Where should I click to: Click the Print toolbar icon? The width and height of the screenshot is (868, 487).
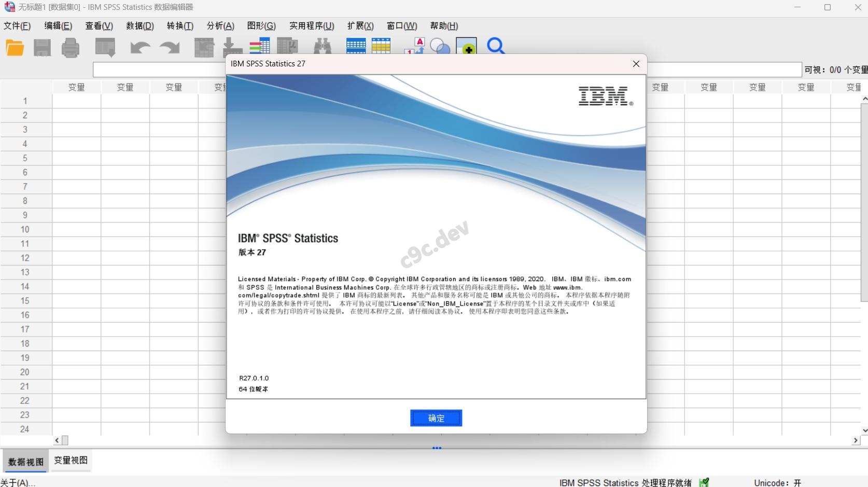coord(71,48)
